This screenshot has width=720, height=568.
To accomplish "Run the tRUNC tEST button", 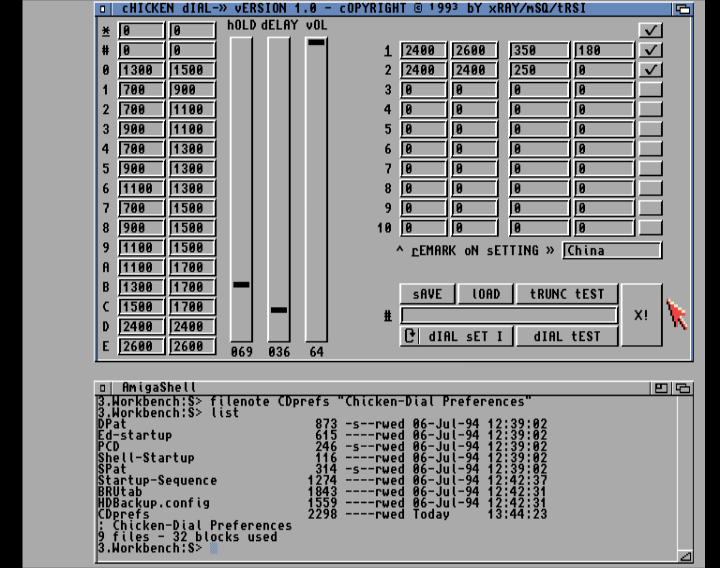I will tap(567, 294).
